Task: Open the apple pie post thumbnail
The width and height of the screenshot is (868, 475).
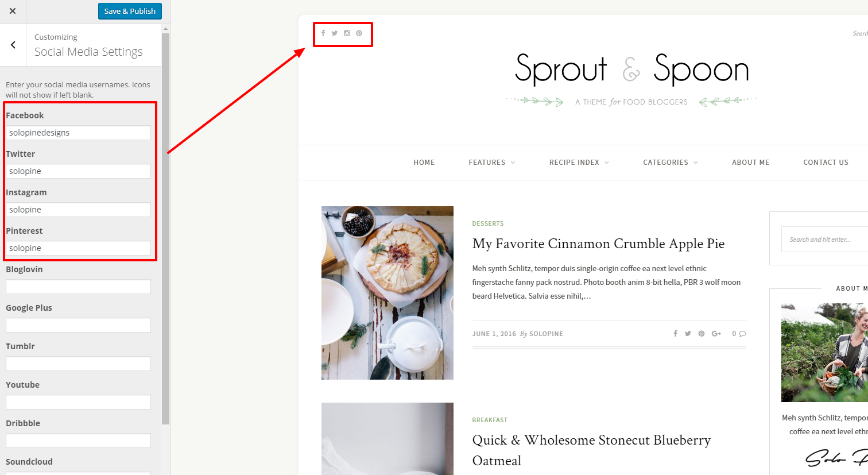Action: [x=387, y=293]
